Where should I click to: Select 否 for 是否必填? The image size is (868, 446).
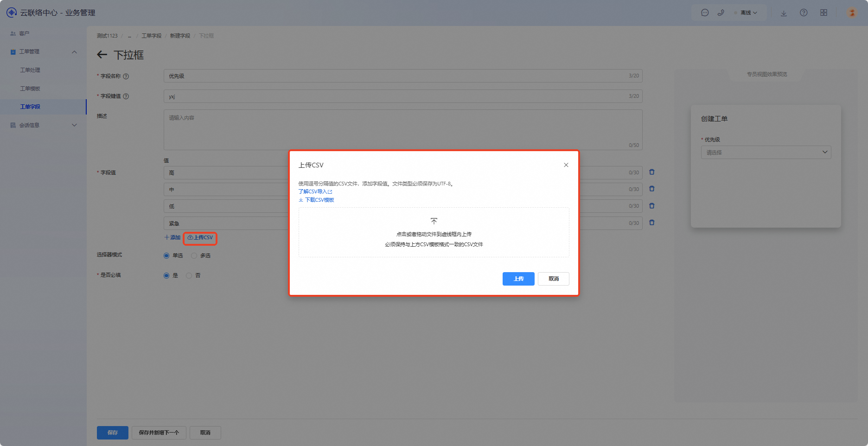click(x=189, y=275)
